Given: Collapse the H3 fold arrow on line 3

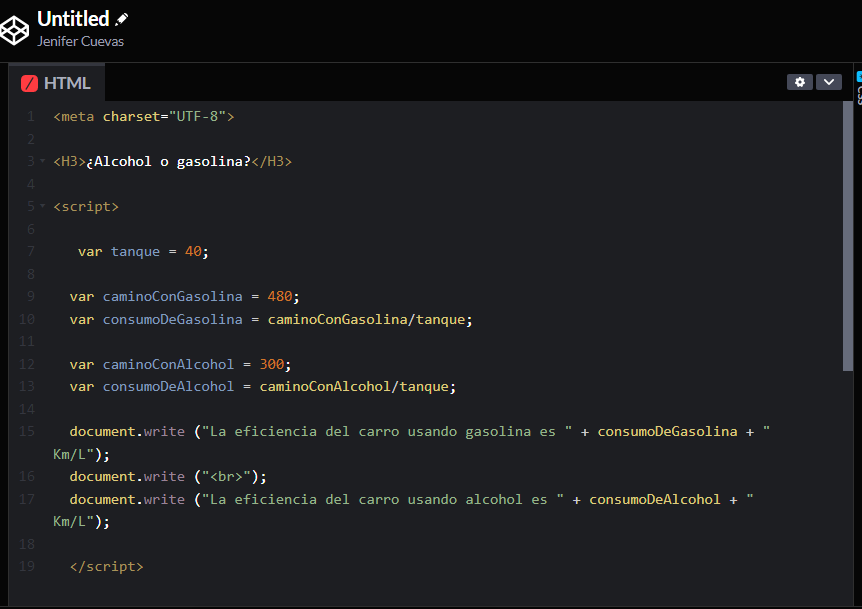Looking at the screenshot, I should tap(42, 161).
